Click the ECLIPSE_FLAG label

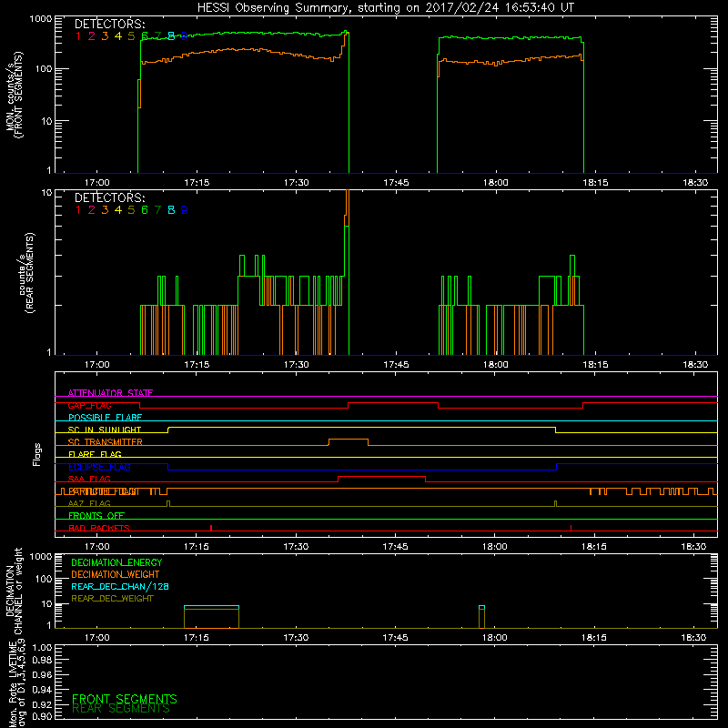pyautogui.click(x=99, y=467)
